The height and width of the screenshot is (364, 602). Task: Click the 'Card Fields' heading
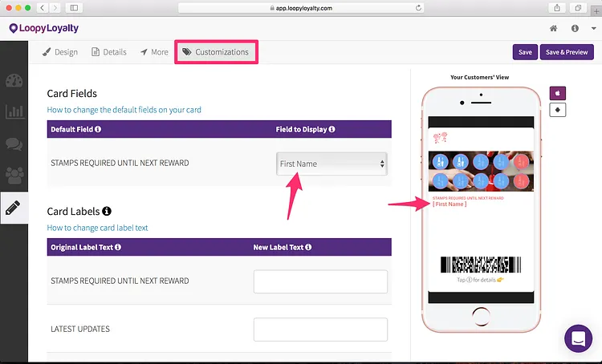point(71,94)
